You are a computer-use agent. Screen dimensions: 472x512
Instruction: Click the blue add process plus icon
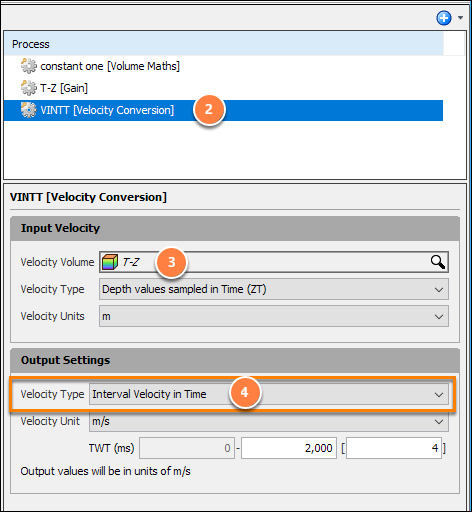(x=444, y=18)
